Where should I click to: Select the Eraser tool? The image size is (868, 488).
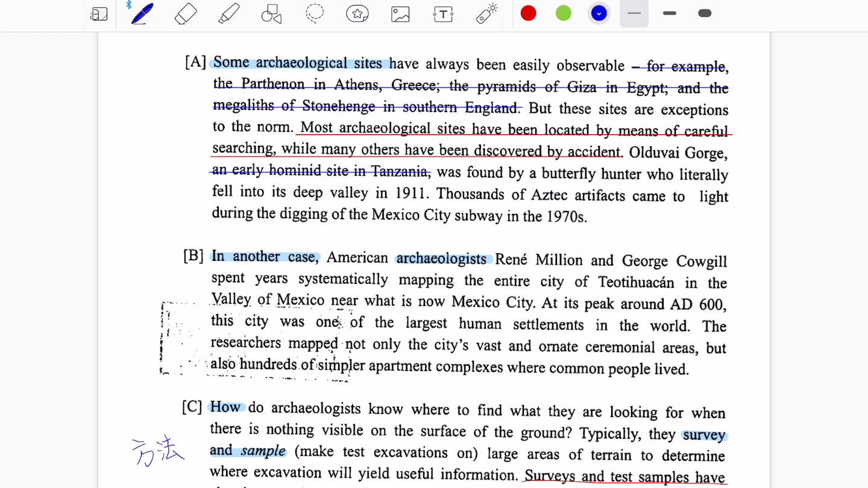click(x=186, y=13)
